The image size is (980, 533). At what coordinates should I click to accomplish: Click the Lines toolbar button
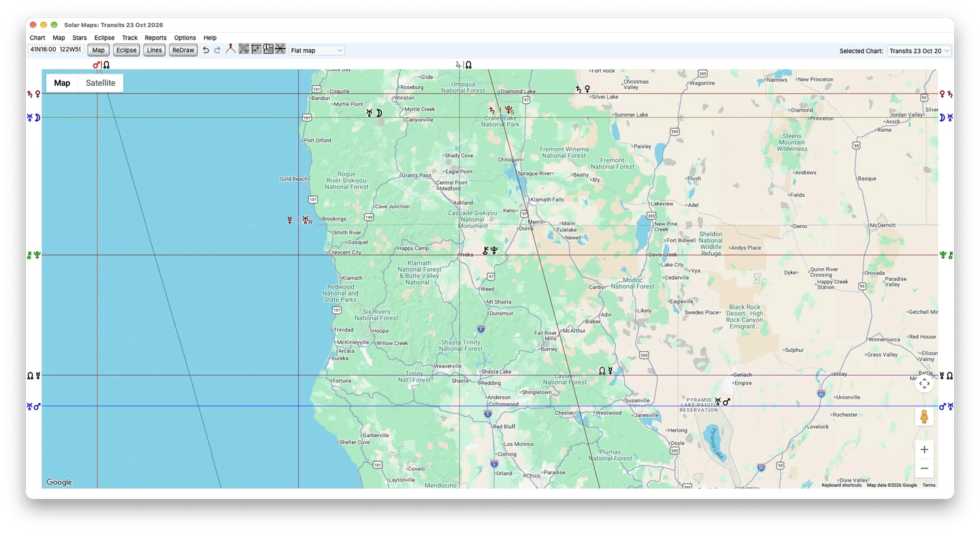154,50
